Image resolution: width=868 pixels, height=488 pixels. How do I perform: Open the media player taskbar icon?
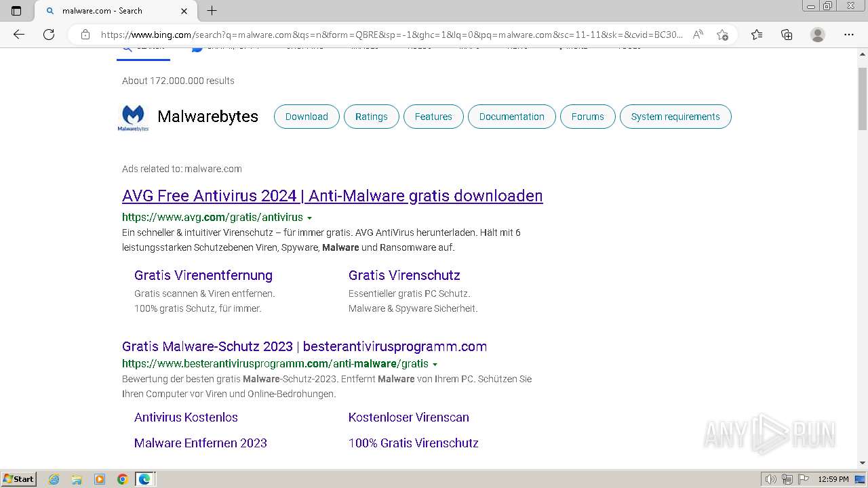click(100, 479)
